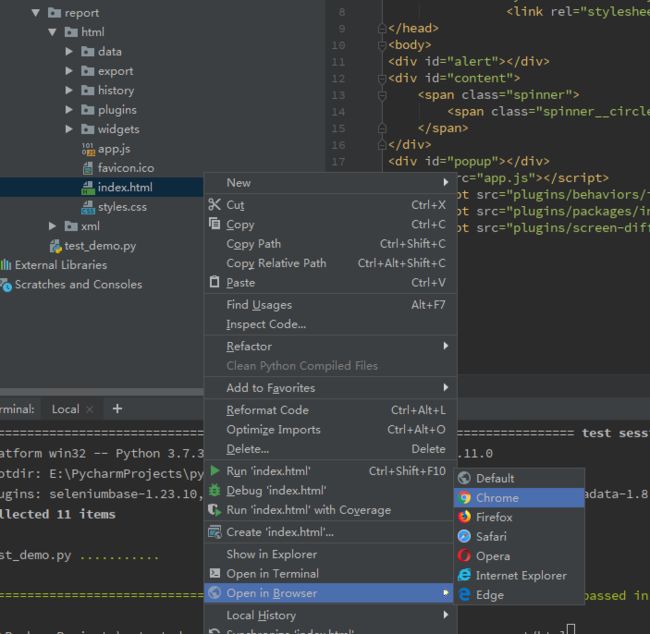Click the Paste clipboard icon

tap(214, 282)
